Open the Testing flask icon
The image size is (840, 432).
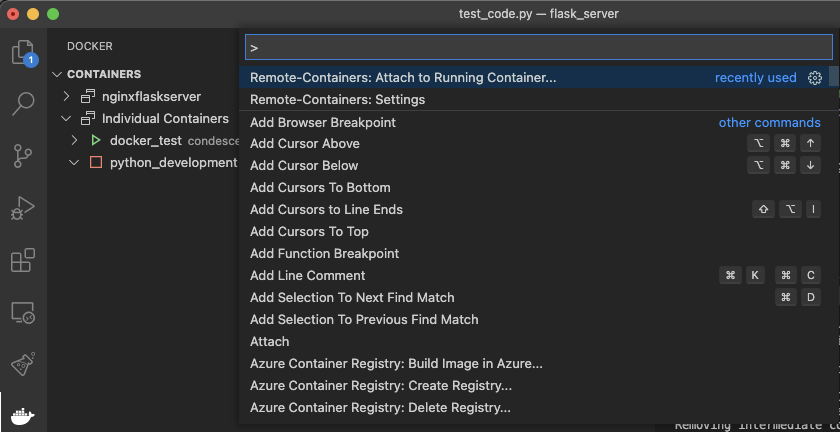click(23, 364)
